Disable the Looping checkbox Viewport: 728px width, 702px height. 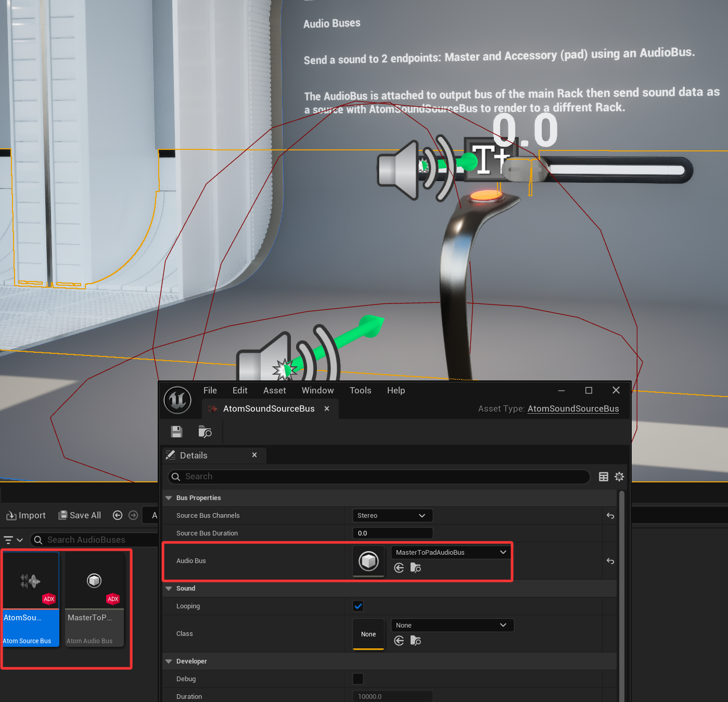point(357,606)
